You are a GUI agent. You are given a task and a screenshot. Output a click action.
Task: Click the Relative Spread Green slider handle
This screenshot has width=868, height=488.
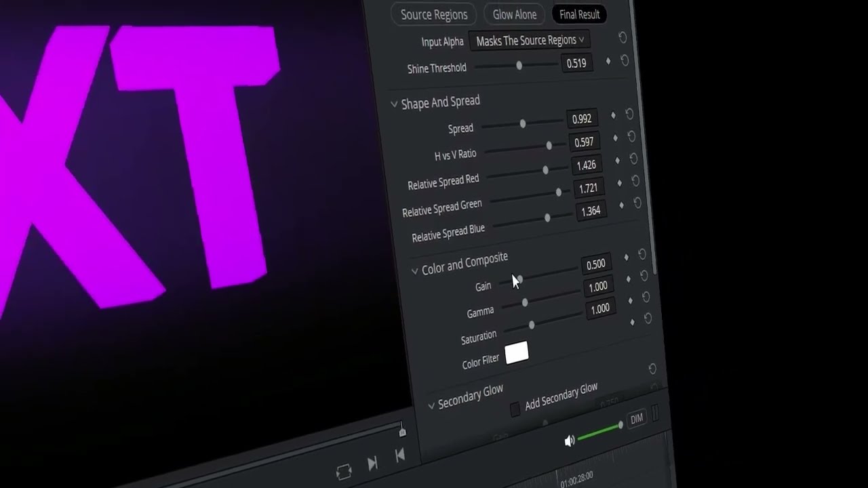[x=559, y=192]
